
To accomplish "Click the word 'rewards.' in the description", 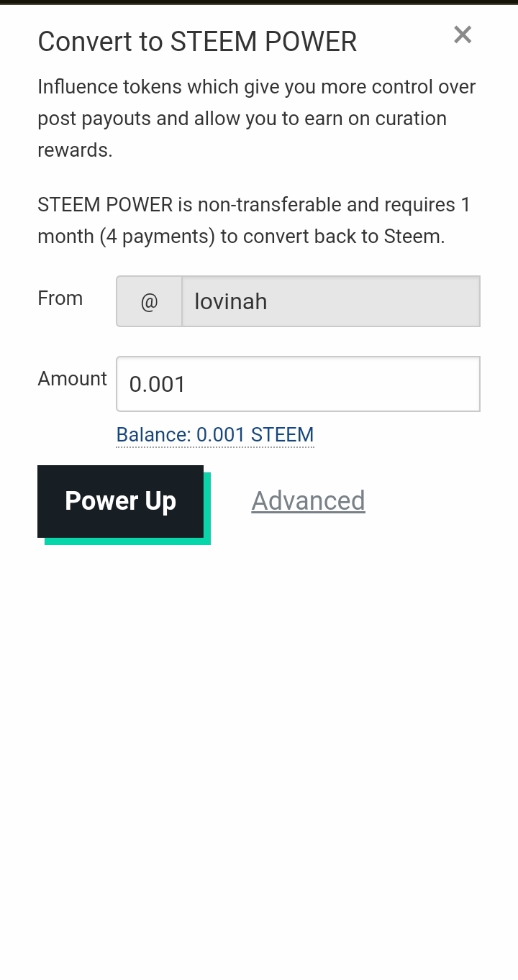I will point(75,150).
